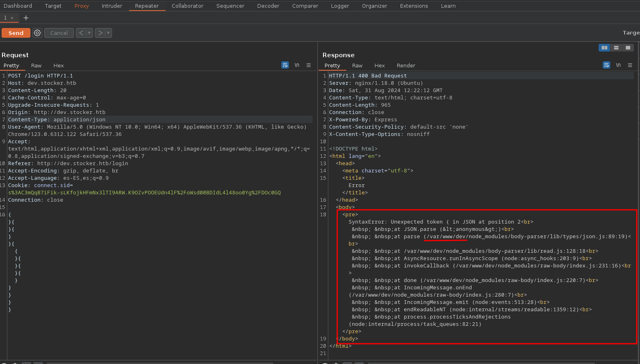Toggle word wrap in Response panel

point(606,65)
